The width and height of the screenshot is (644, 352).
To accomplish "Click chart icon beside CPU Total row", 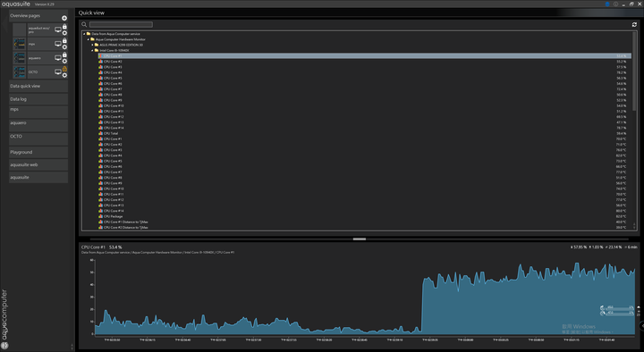I will point(100,133).
